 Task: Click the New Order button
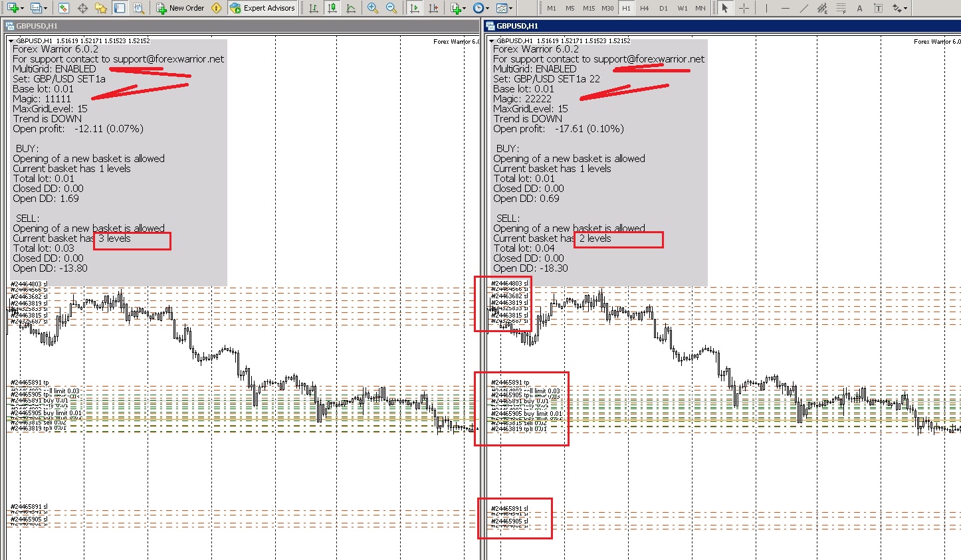click(180, 8)
